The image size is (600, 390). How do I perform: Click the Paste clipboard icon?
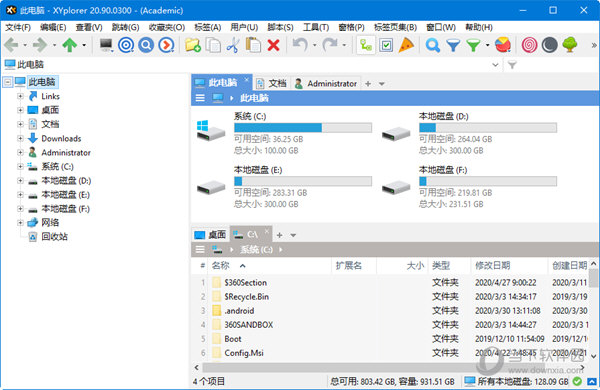(253, 45)
